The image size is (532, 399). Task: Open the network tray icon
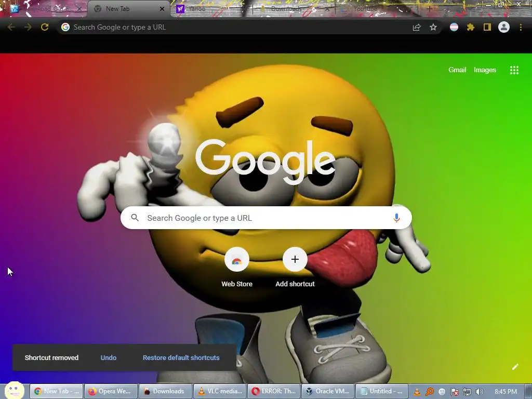click(x=467, y=392)
